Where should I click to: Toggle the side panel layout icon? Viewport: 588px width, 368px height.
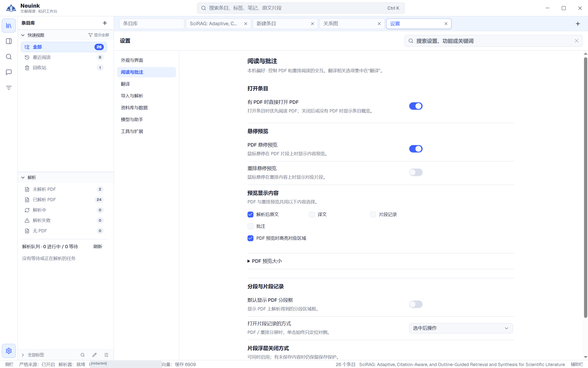[9, 41]
